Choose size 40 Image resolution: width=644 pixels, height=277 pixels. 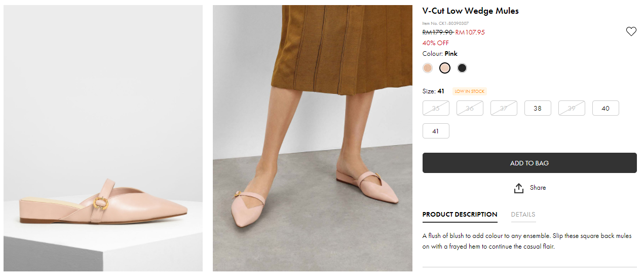(605, 108)
